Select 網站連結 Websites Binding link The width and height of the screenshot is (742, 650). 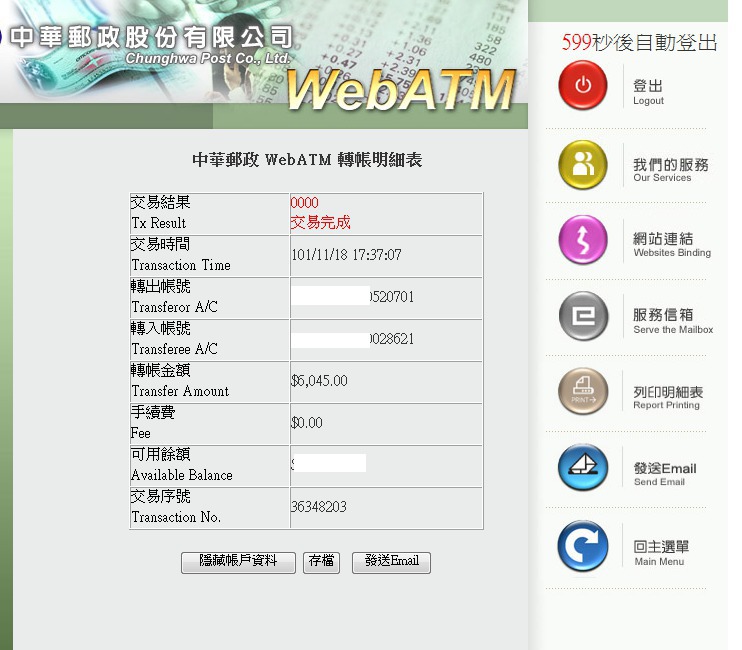coord(672,245)
